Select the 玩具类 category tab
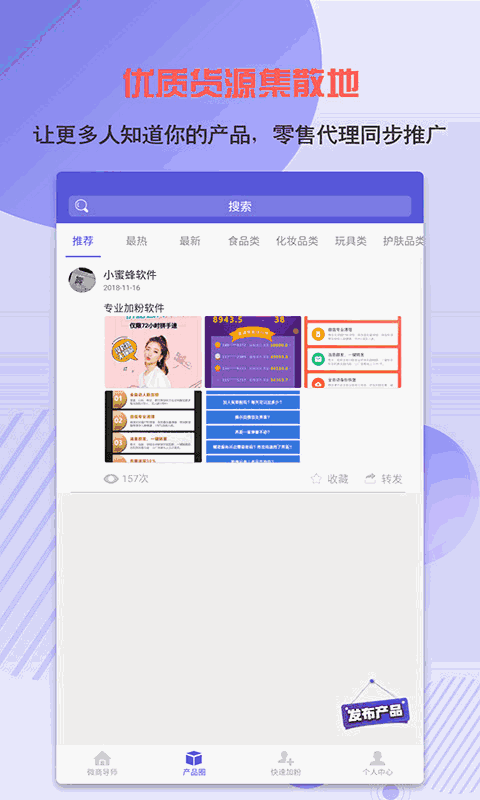 350,241
